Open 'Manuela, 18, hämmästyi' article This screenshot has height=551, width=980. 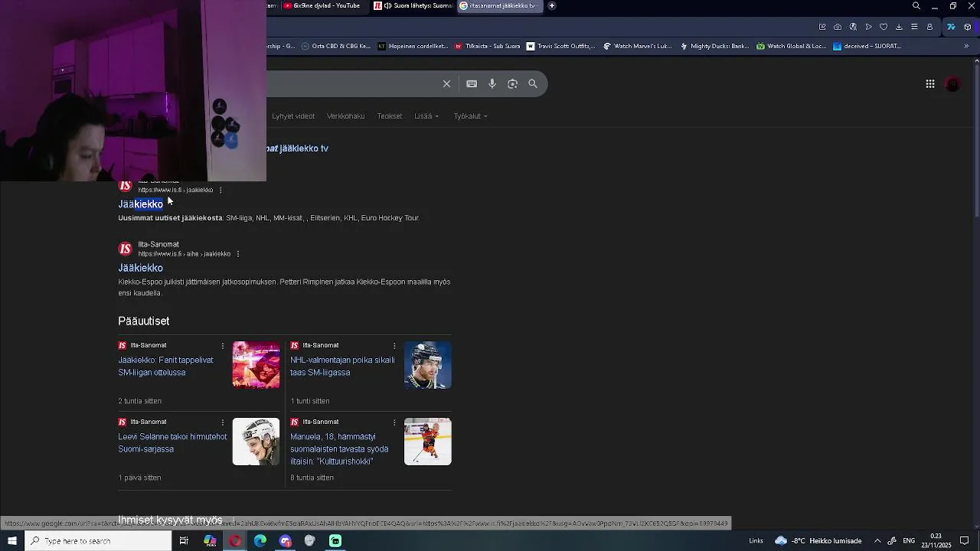(x=339, y=449)
